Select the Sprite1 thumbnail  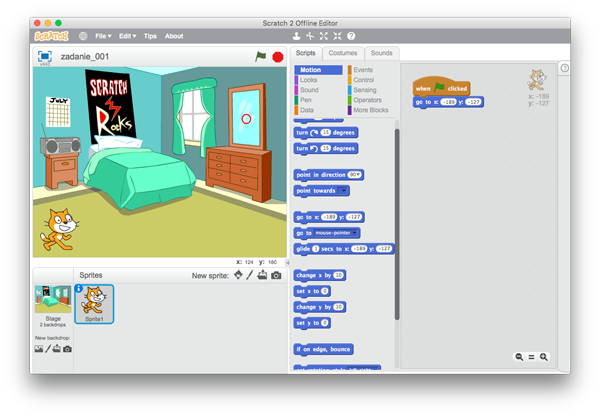point(94,304)
